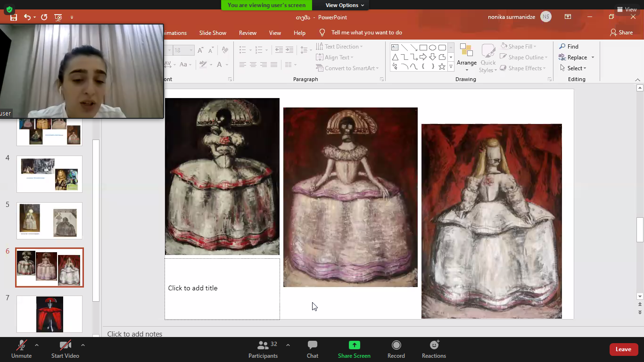Open the View ribbon tab

click(x=275, y=33)
